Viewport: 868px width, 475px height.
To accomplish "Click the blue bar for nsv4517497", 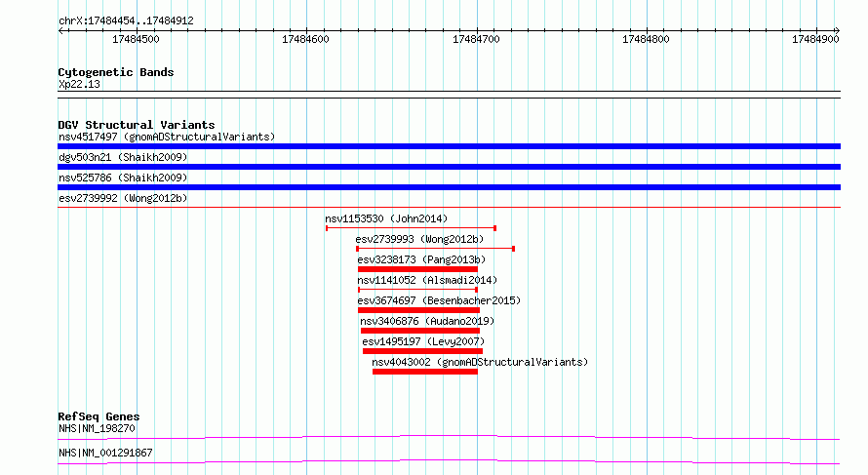I will tap(449, 146).
